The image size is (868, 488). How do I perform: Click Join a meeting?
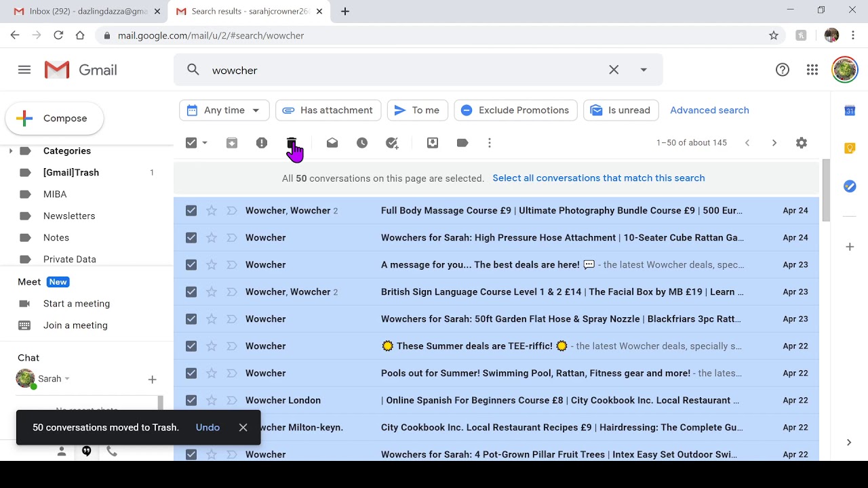tap(75, 325)
